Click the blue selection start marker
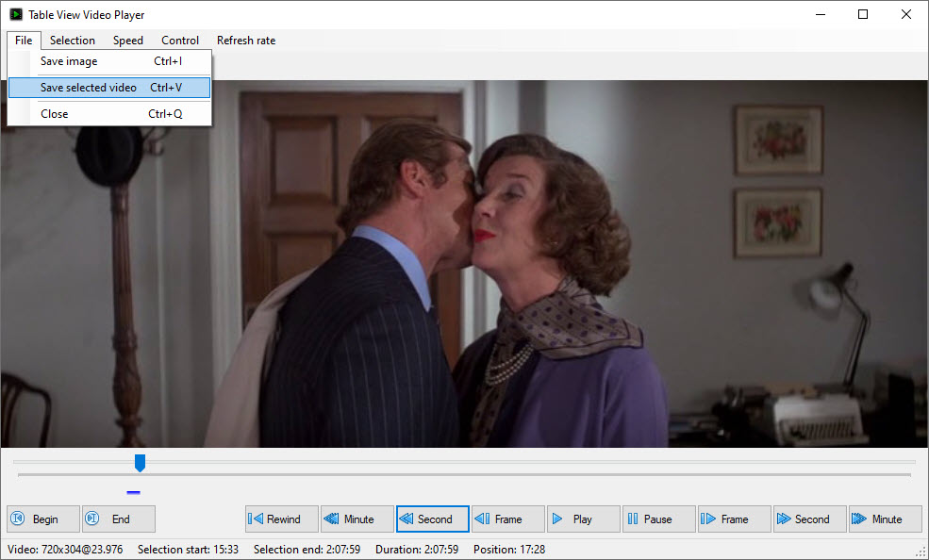 click(133, 492)
